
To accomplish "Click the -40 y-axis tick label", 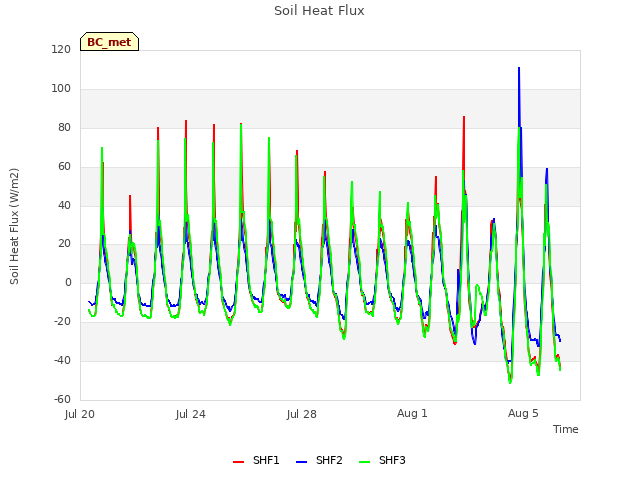I will tap(62, 360).
